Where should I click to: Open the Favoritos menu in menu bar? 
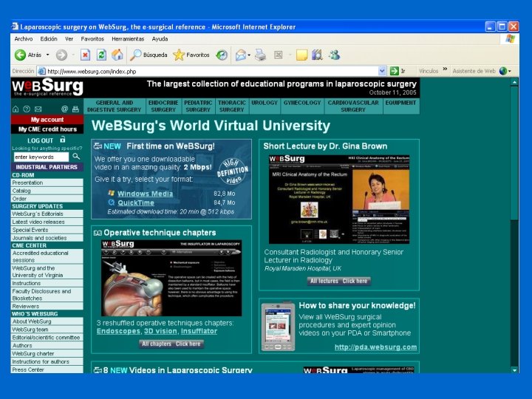coord(92,38)
